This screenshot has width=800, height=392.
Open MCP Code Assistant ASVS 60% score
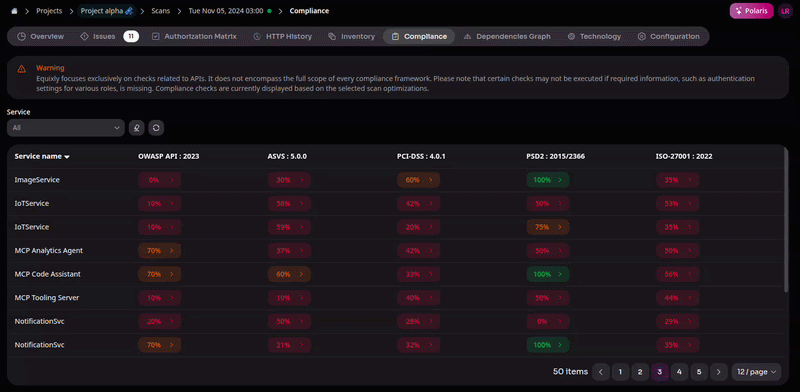pos(289,274)
